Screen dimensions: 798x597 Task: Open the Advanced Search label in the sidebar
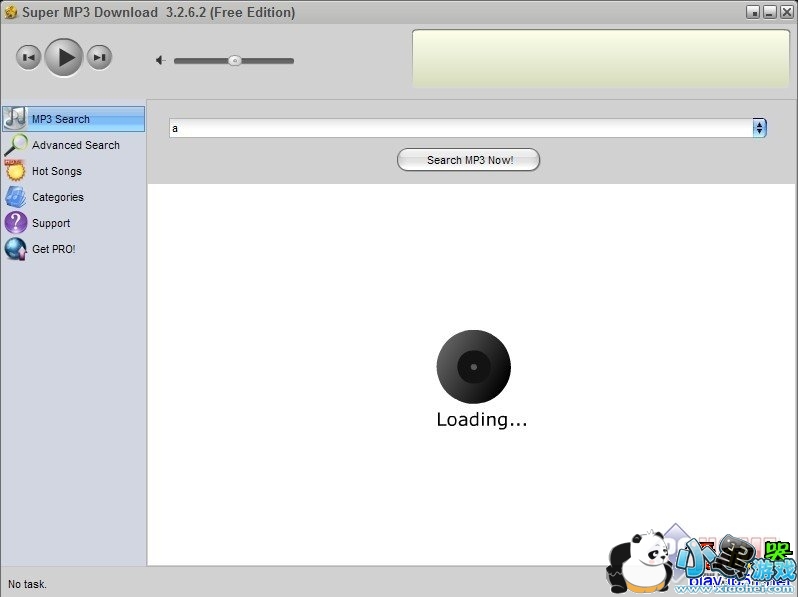point(76,146)
